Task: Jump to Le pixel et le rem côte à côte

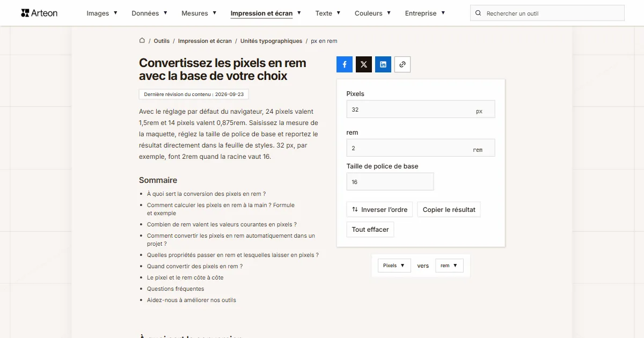Action: (185, 277)
